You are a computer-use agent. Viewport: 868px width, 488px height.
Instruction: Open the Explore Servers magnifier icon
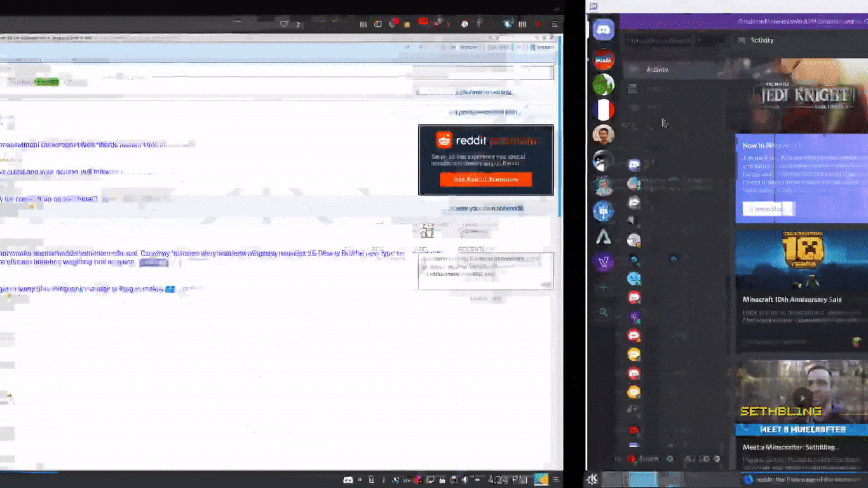603,312
